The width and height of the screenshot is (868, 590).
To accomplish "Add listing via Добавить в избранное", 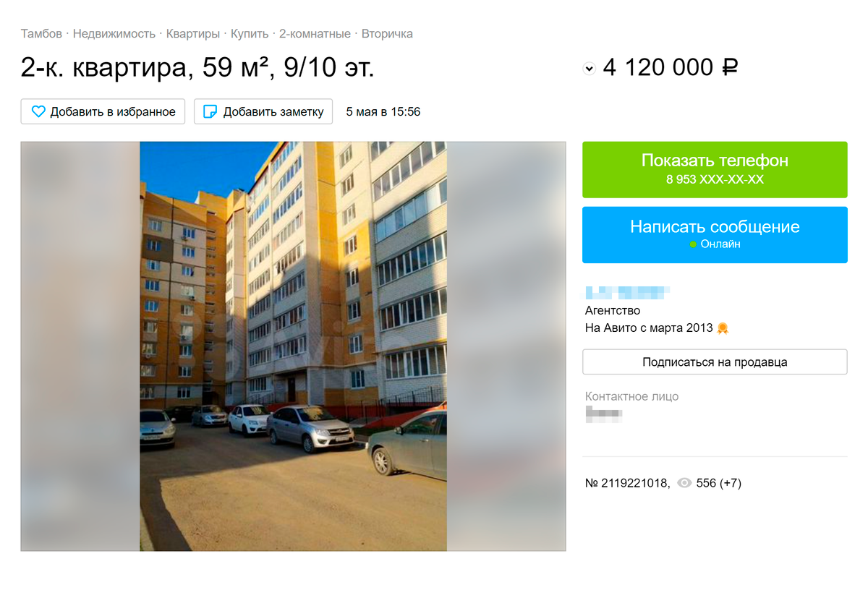I will tap(103, 112).
